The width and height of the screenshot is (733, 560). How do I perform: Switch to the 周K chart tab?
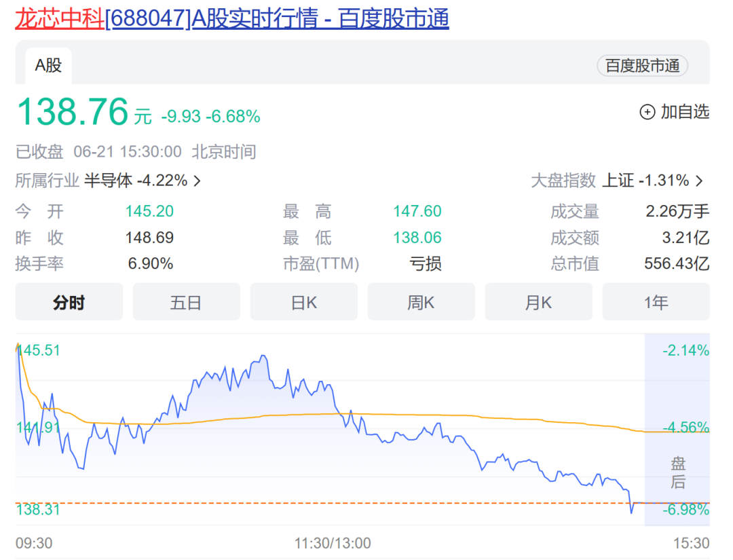(x=421, y=302)
